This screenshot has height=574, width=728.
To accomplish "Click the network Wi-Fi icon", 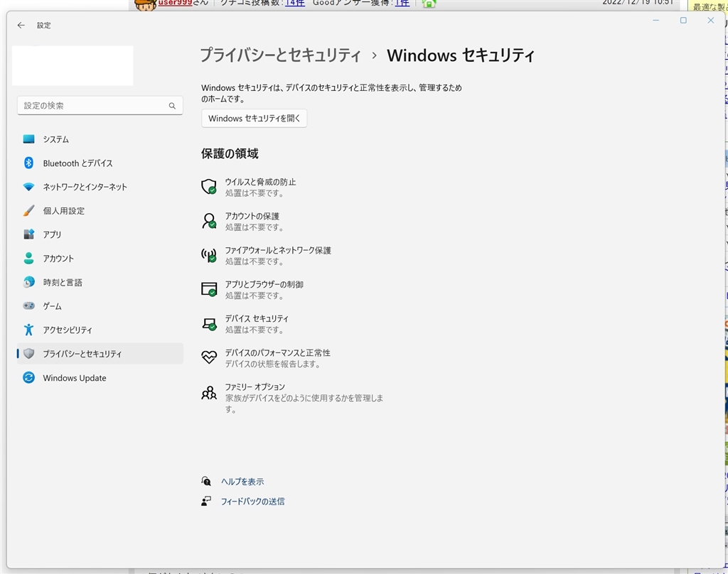I will [28, 187].
